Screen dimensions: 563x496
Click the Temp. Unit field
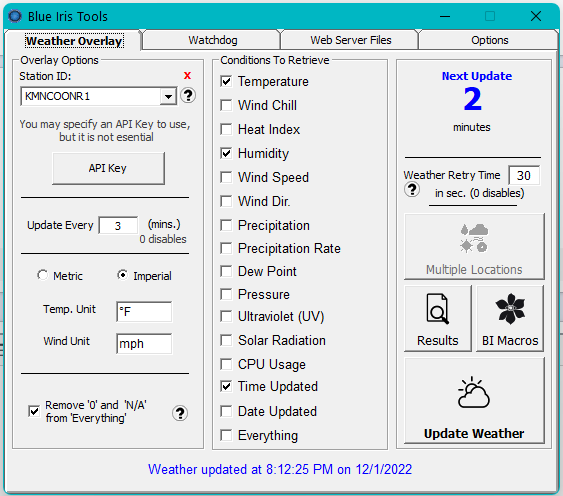(144, 311)
